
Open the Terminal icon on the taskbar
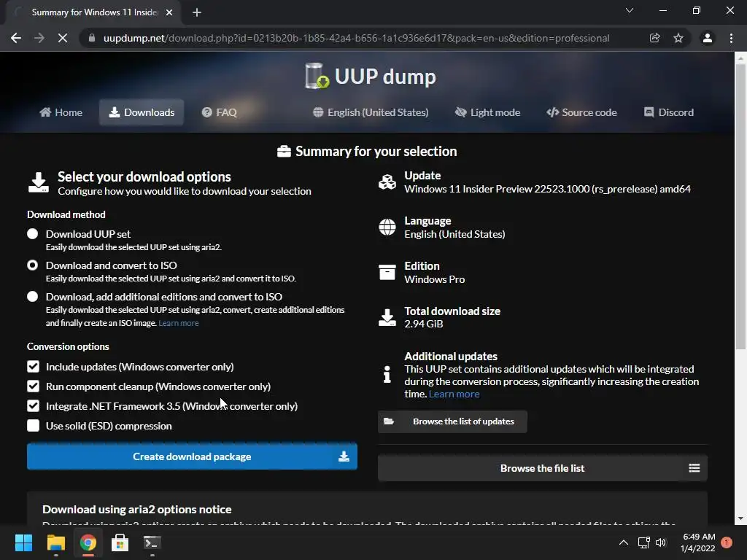[x=152, y=542]
